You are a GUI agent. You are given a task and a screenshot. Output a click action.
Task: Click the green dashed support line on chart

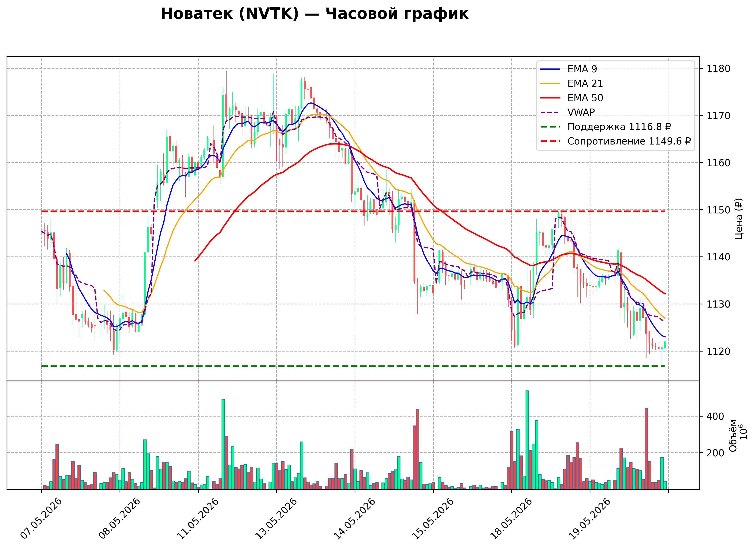pyautogui.click(x=353, y=366)
